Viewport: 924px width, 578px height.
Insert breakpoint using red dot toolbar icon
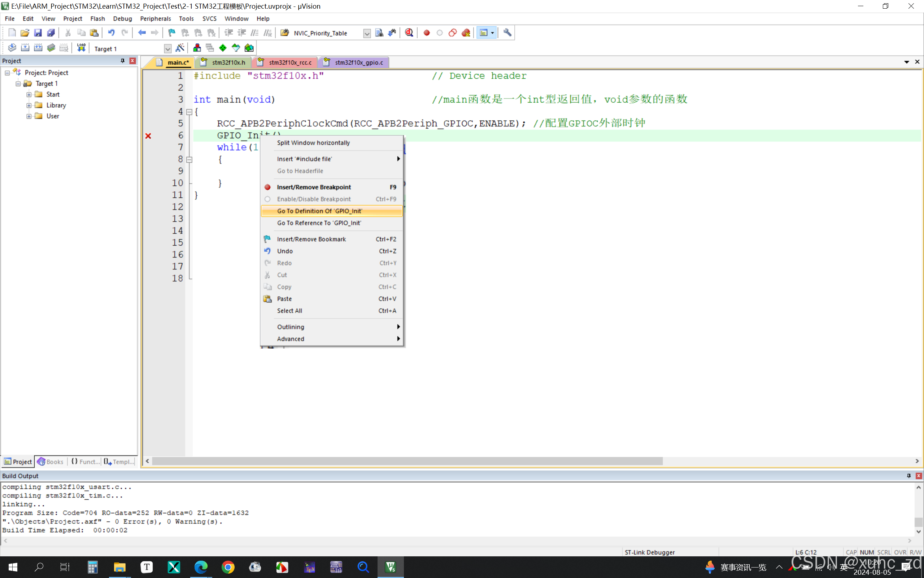427,33
